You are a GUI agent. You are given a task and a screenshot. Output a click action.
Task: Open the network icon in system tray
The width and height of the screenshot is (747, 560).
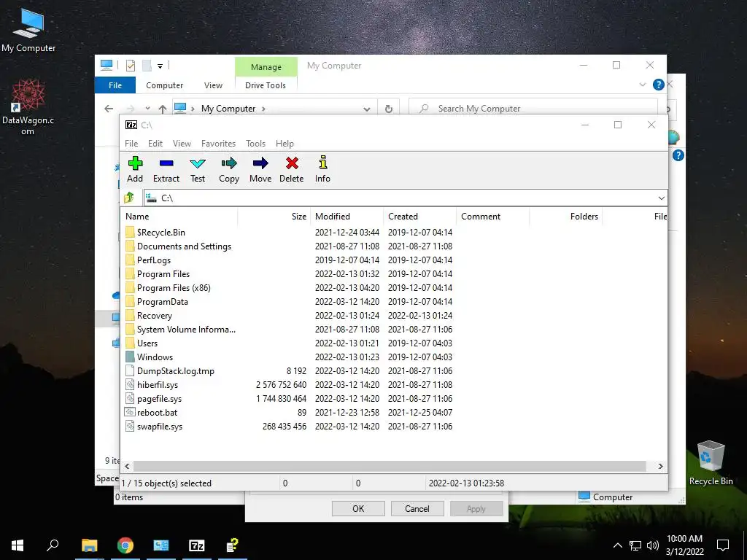(x=635, y=545)
